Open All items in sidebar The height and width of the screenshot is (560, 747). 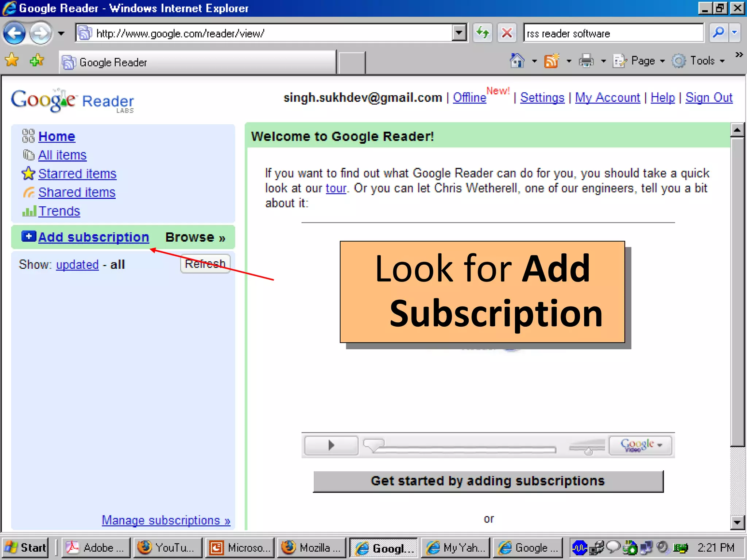pyautogui.click(x=62, y=155)
